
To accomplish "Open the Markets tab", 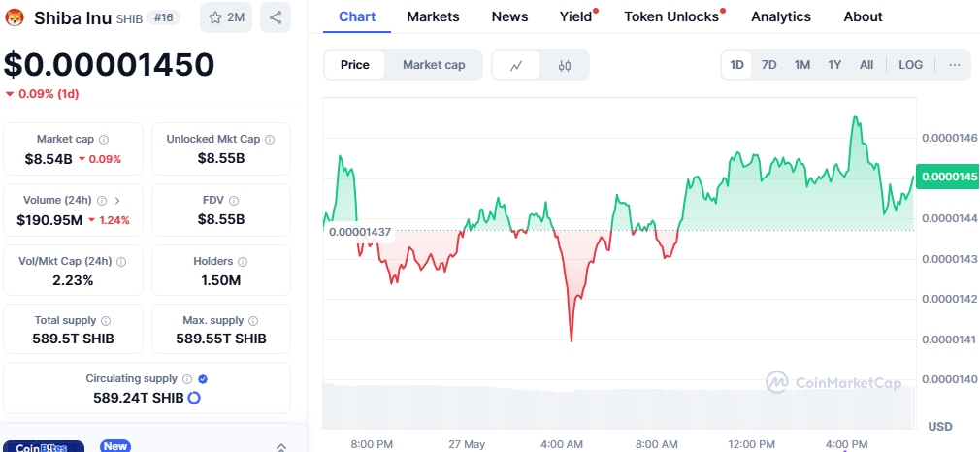I will click(x=433, y=16).
